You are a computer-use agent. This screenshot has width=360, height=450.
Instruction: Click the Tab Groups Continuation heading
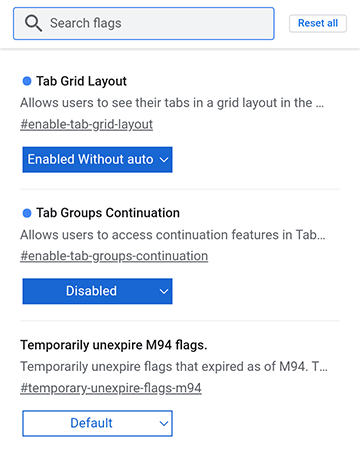coord(108,213)
